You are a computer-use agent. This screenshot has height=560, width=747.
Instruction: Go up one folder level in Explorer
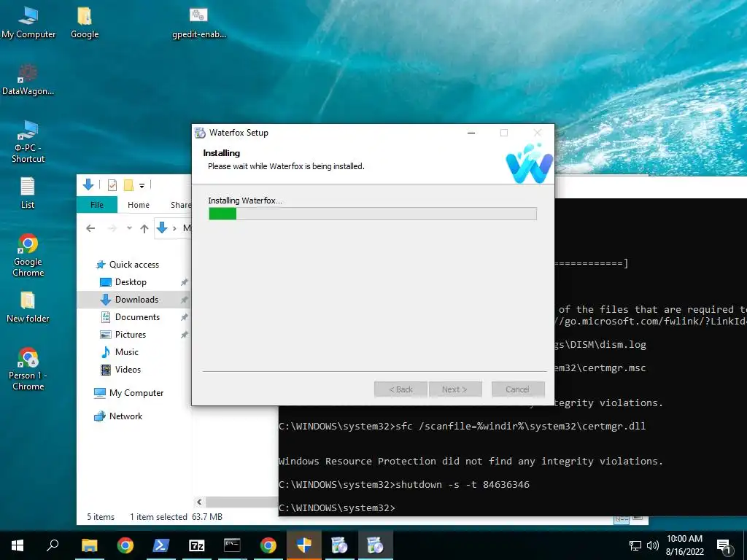coord(144,228)
